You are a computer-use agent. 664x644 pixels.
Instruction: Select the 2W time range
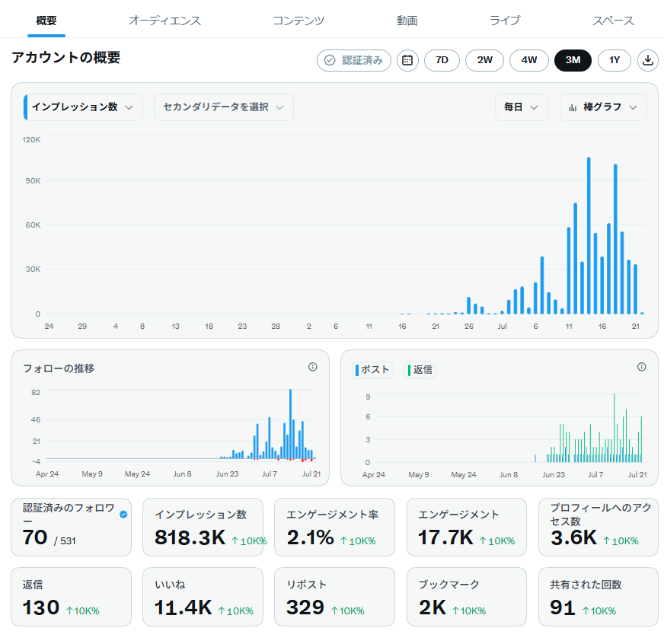[x=484, y=60]
